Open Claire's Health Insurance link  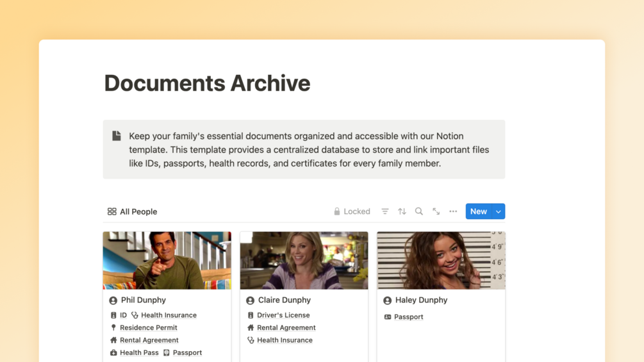coord(285,340)
